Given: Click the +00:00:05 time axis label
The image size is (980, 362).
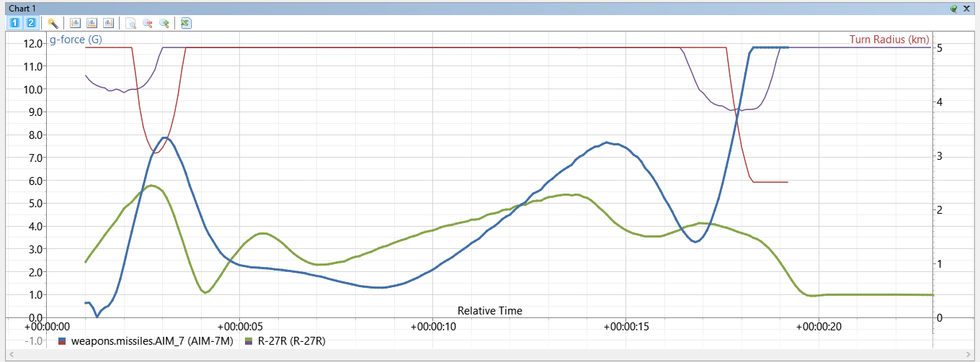Looking at the screenshot, I should click(239, 327).
